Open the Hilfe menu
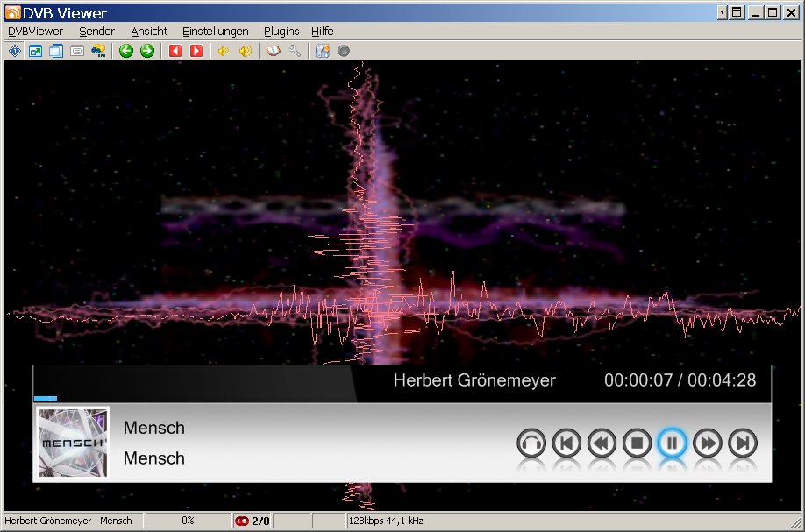Image resolution: width=805 pixels, height=532 pixels. click(322, 31)
